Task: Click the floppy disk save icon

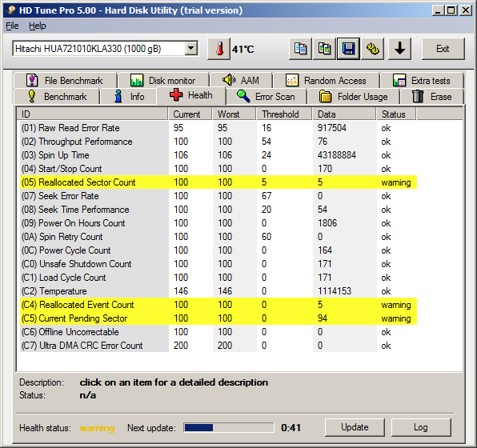Action: 348,49
